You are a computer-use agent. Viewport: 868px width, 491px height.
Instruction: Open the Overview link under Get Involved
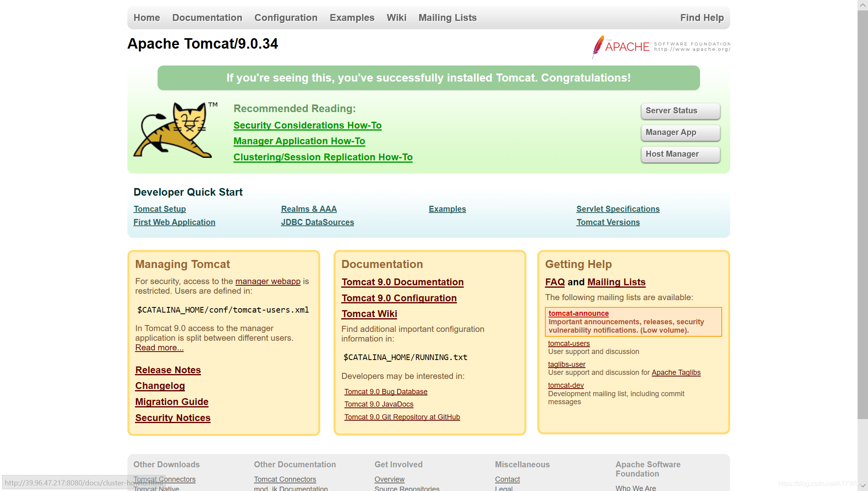pos(389,479)
